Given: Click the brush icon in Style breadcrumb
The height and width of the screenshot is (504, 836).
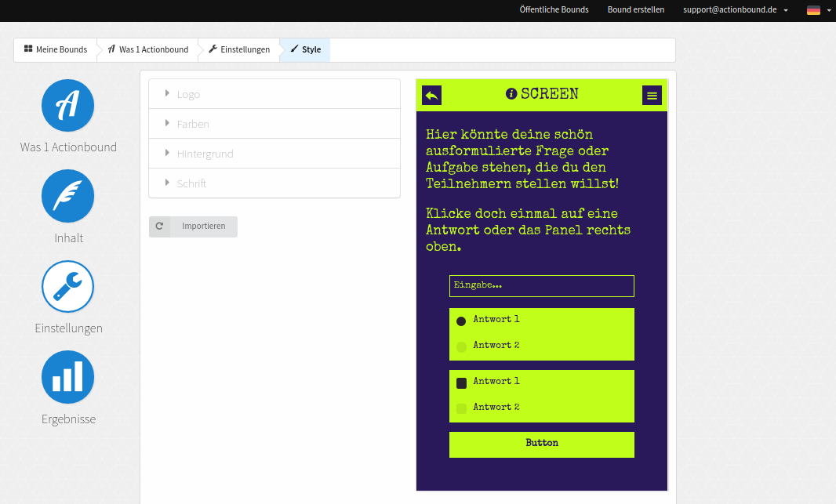Looking at the screenshot, I should coord(294,49).
